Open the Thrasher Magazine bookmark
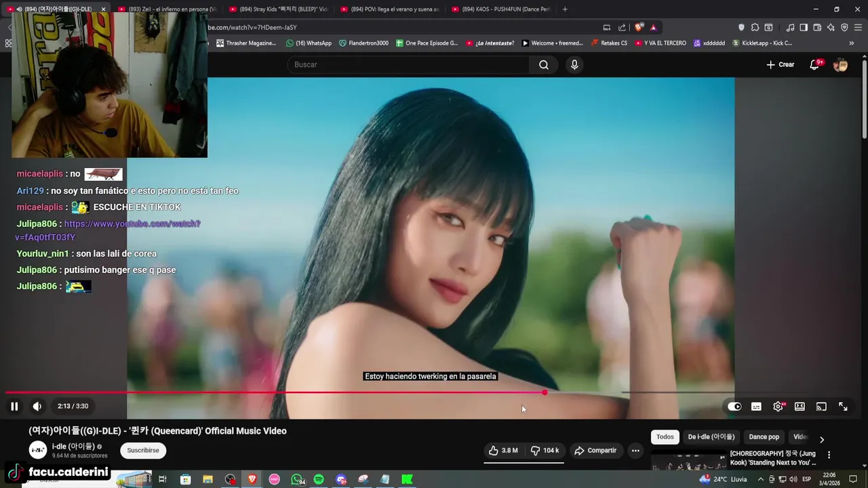 coord(246,43)
